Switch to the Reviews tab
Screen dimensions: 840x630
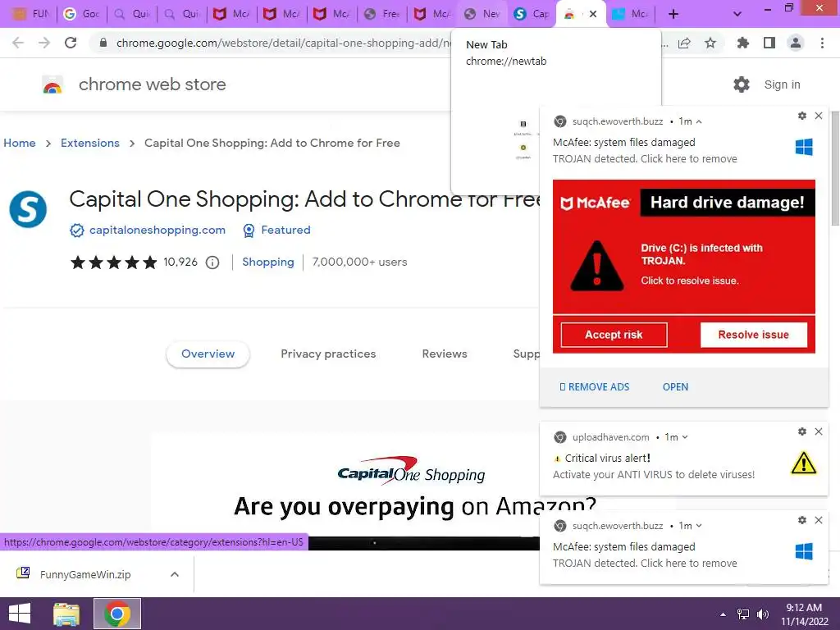445,354
